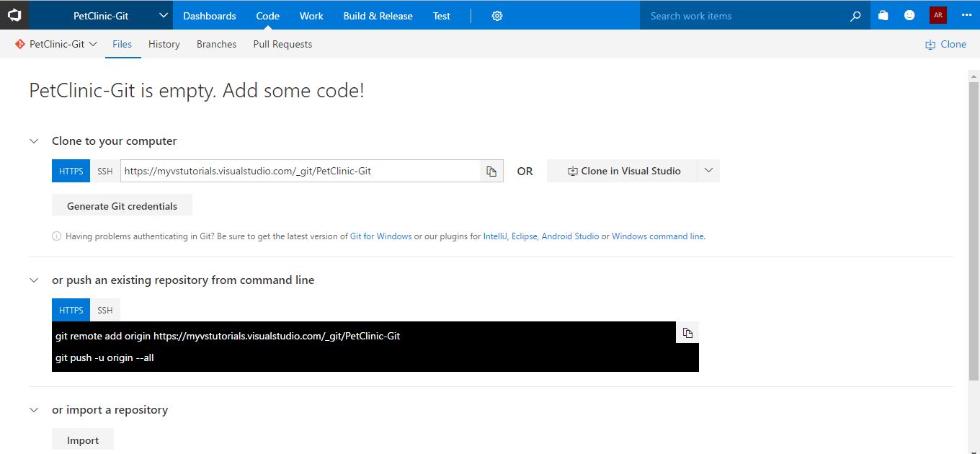The image size is (980, 454).
Task: Open the Test hub
Action: click(x=442, y=16)
